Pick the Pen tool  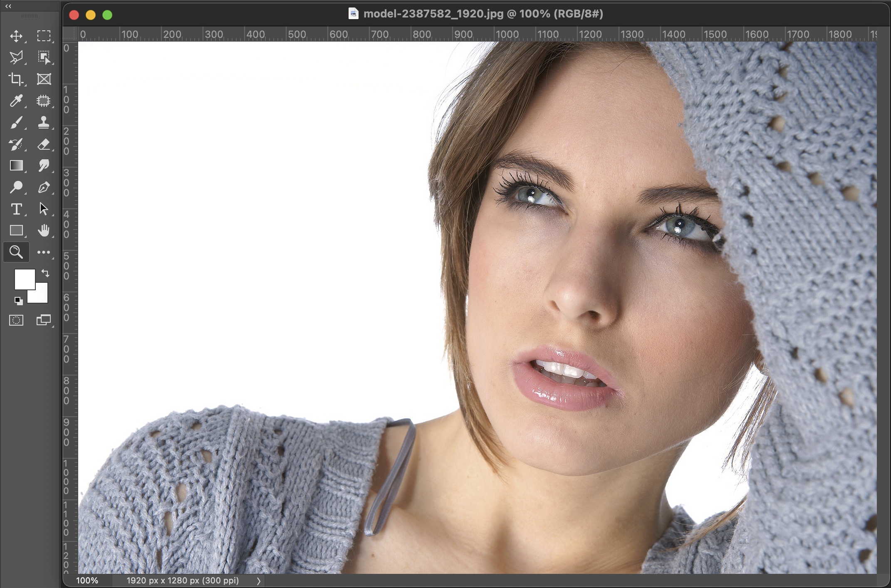coord(44,188)
